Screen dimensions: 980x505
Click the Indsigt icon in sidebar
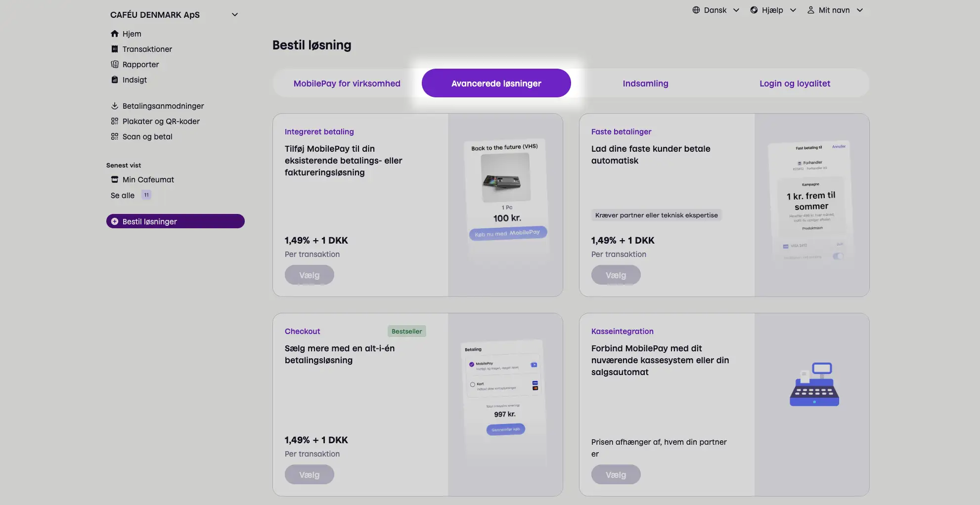tap(115, 80)
